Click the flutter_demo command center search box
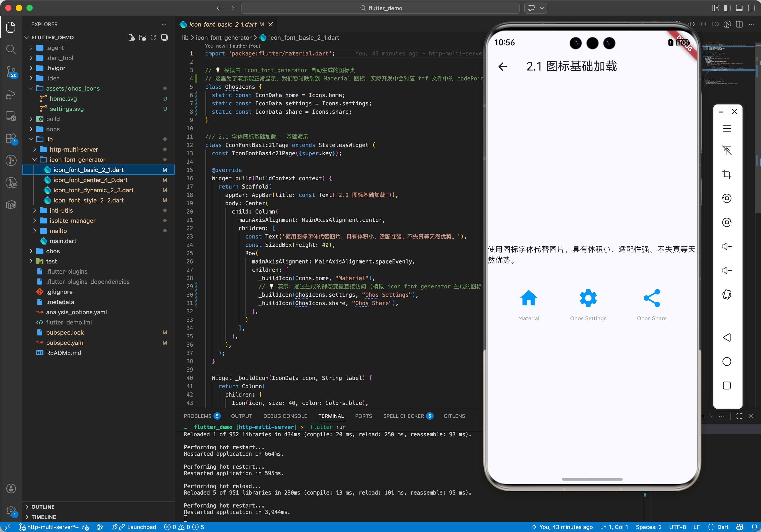 380,8
